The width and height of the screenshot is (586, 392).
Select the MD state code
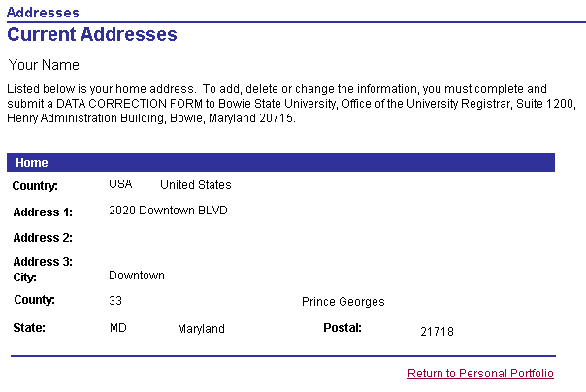[x=118, y=329]
